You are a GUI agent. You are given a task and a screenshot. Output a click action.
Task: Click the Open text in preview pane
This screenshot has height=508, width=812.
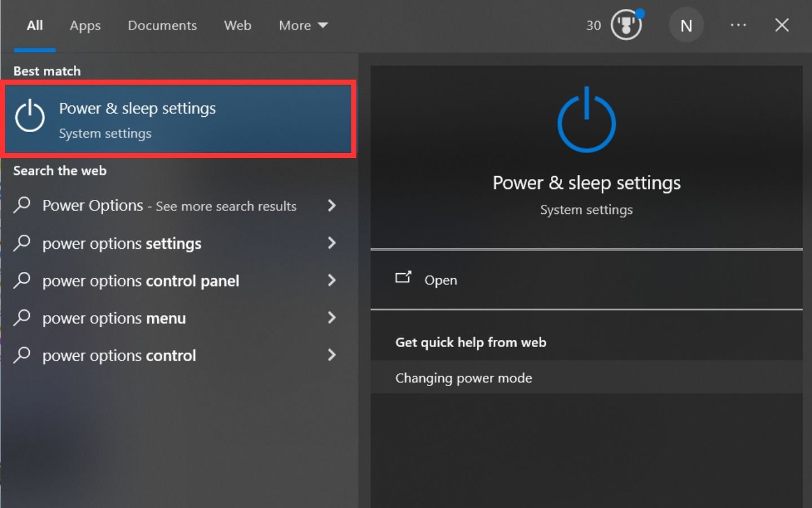click(440, 280)
